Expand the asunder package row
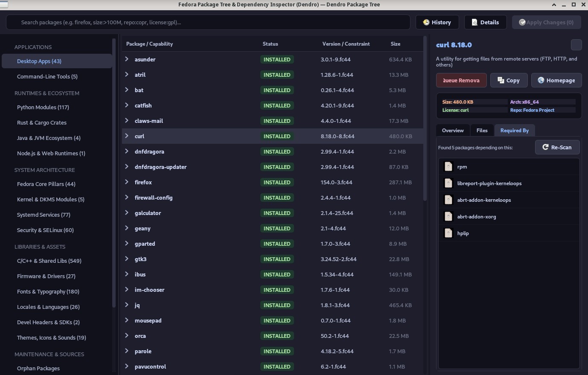 [127, 59]
